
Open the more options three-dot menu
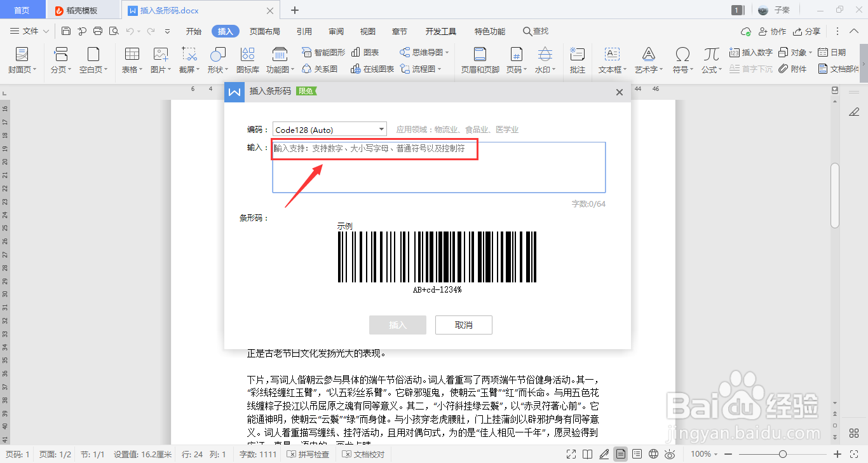[837, 31]
